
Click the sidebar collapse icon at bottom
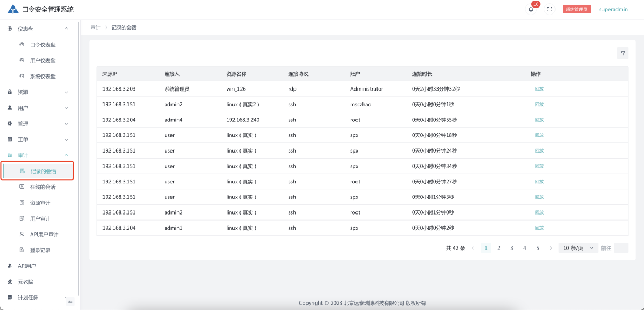pos(70,301)
